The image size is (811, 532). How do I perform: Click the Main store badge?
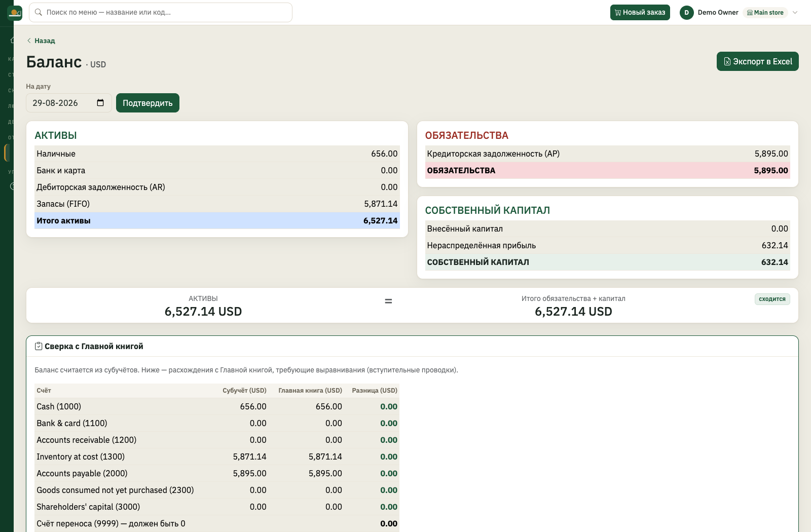[x=765, y=13]
